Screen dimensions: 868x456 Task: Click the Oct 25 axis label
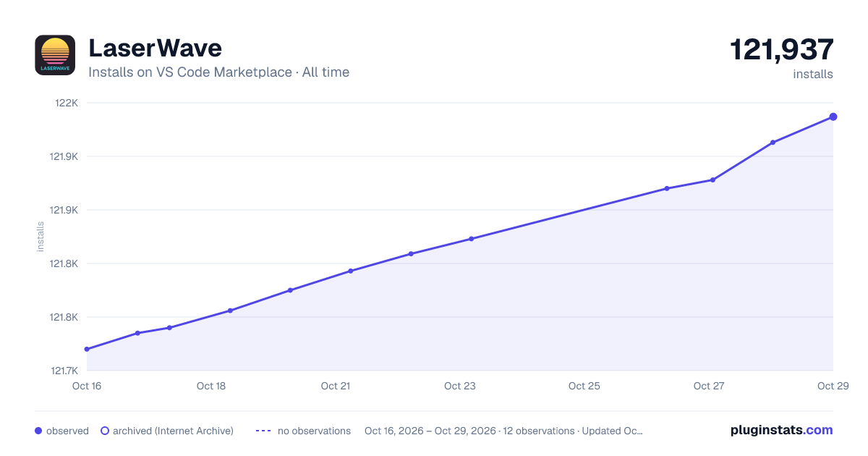tap(584, 386)
